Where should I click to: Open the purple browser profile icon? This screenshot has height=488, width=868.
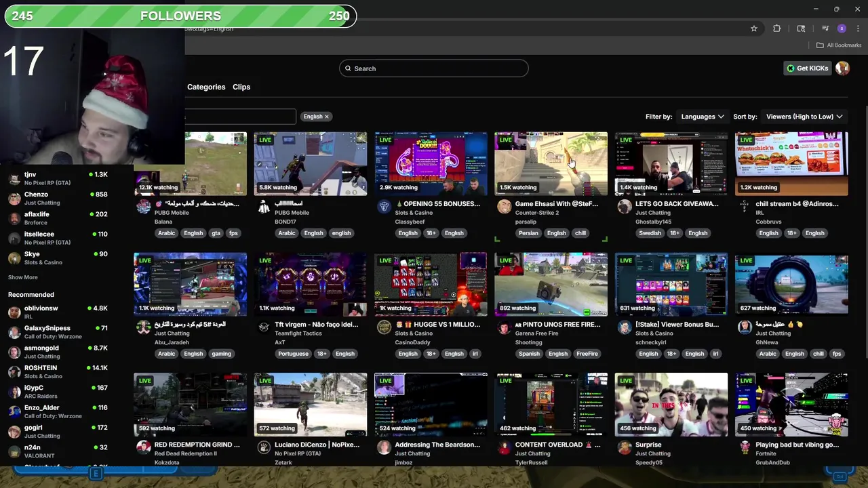pyautogui.click(x=842, y=28)
